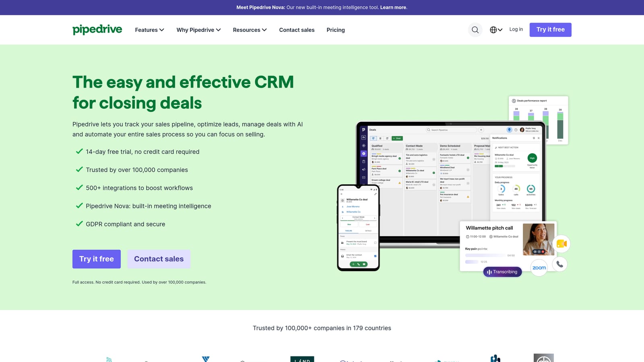Click the list view icon left of + Deal
The width and height of the screenshot is (644, 362).
coord(380,138)
